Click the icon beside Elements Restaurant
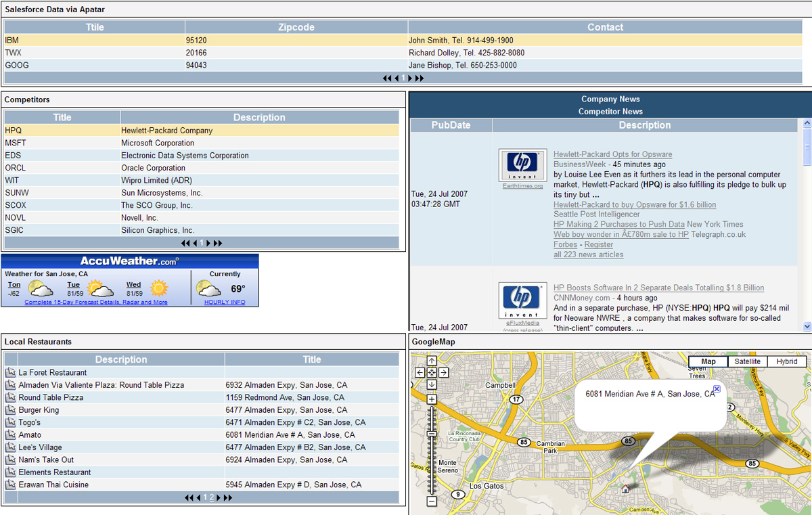The image size is (812, 515). (x=10, y=472)
